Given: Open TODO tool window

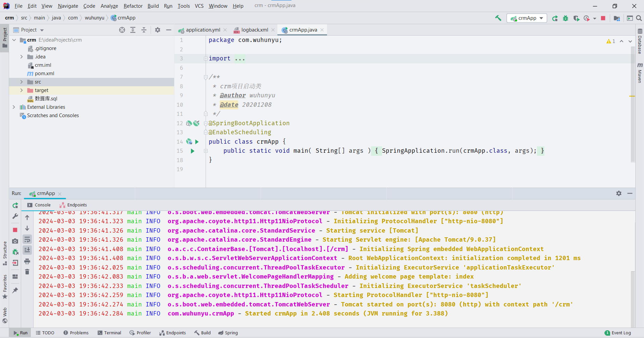Looking at the screenshot, I should pos(45,333).
